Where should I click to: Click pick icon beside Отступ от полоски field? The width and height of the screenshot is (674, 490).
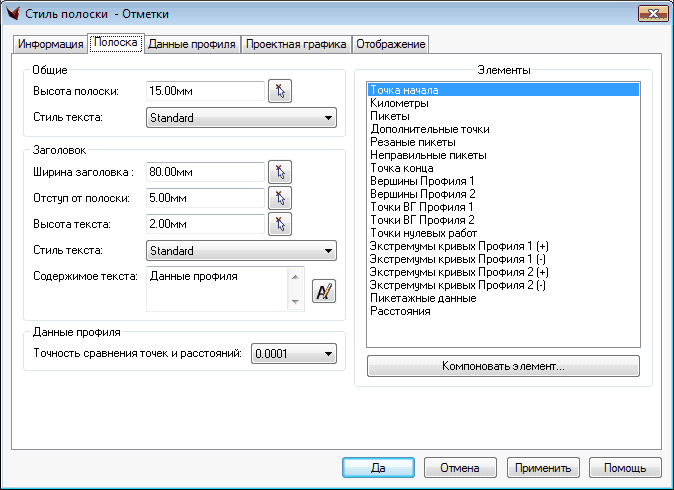(x=279, y=198)
